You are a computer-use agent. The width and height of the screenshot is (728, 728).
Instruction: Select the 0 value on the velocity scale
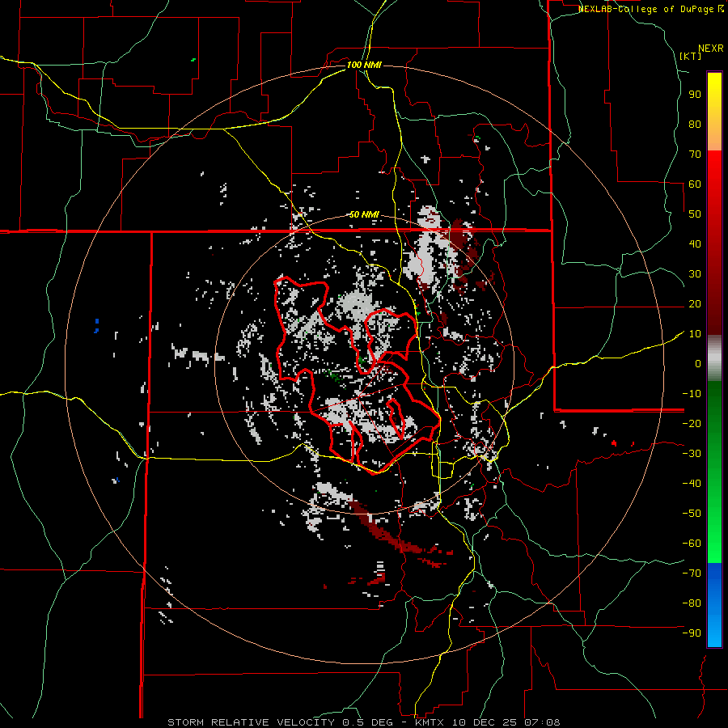(x=698, y=363)
